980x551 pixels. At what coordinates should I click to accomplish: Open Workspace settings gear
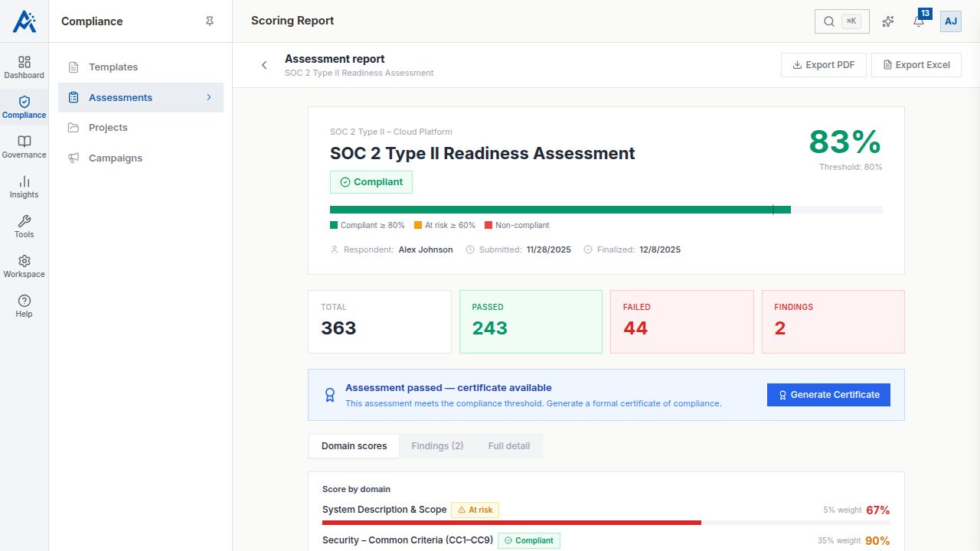click(x=24, y=266)
